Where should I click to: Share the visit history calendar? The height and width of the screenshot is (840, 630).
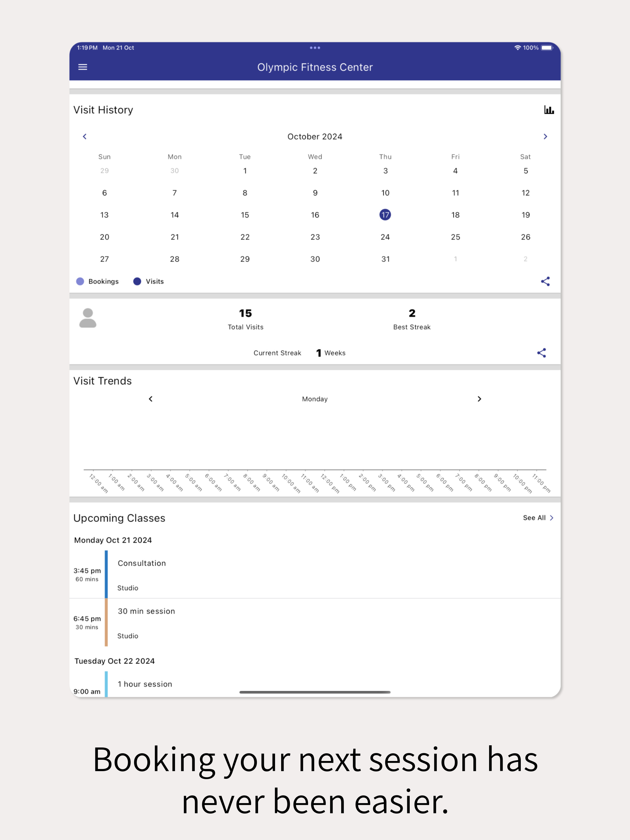[x=545, y=281]
